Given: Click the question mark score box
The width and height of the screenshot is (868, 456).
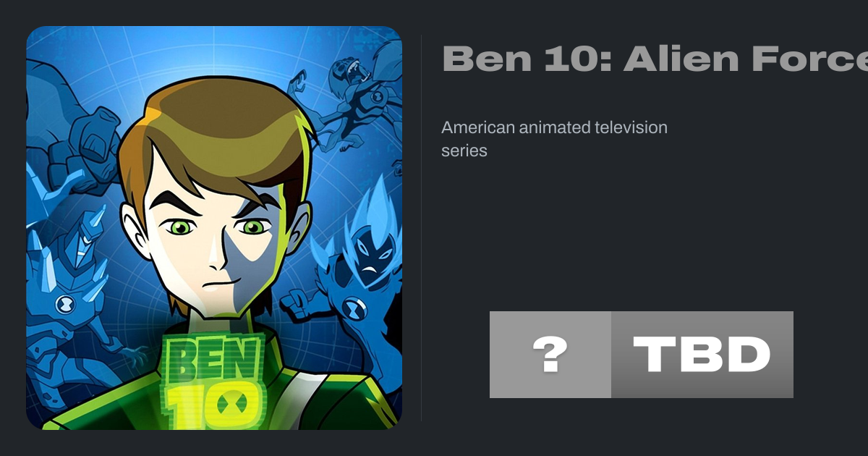Looking at the screenshot, I should pyautogui.click(x=550, y=355).
